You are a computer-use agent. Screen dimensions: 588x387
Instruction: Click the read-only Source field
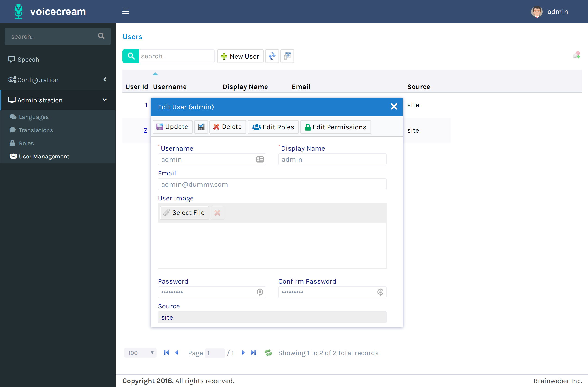click(x=272, y=317)
